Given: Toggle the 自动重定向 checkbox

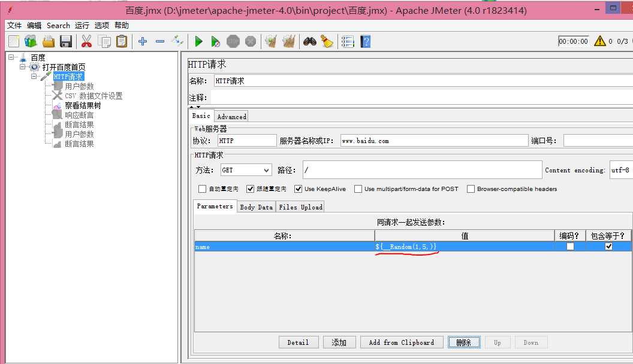Looking at the screenshot, I should (202, 189).
